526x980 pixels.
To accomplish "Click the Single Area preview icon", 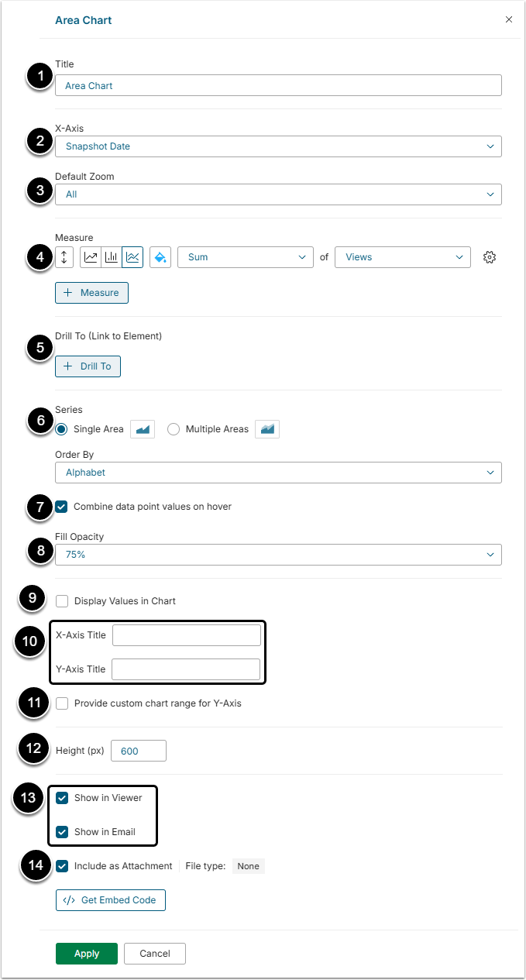I will pyautogui.click(x=143, y=429).
